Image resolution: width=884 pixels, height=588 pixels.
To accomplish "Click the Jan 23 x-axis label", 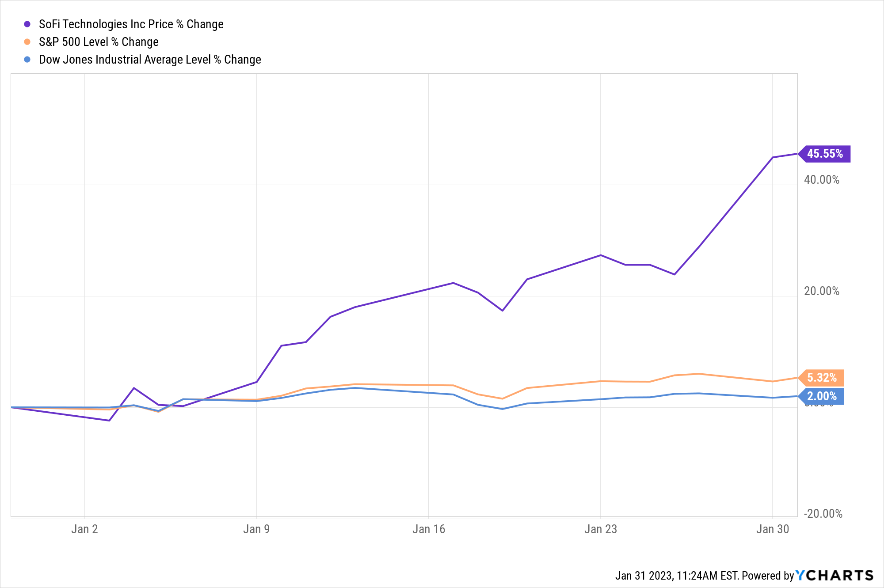I will [600, 529].
